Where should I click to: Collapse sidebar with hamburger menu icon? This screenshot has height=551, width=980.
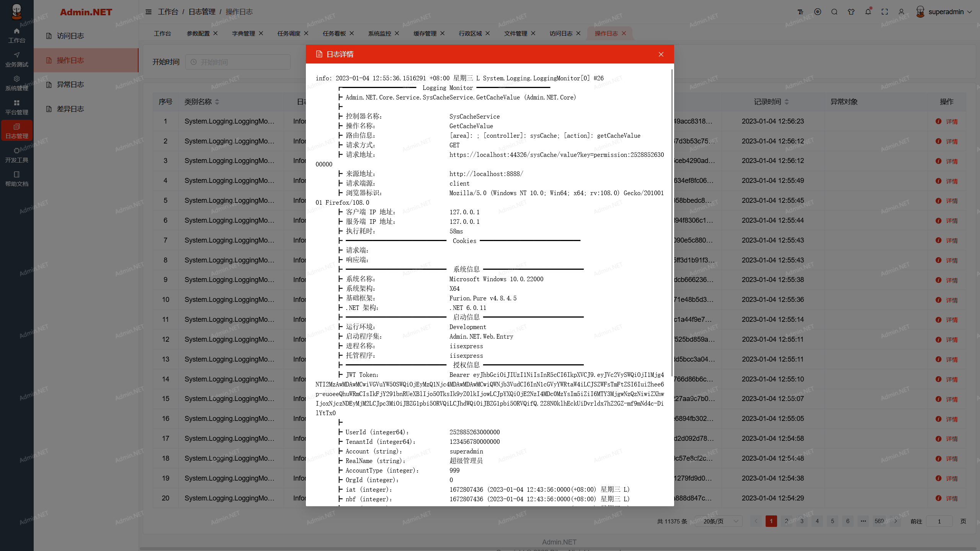pyautogui.click(x=149, y=12)
